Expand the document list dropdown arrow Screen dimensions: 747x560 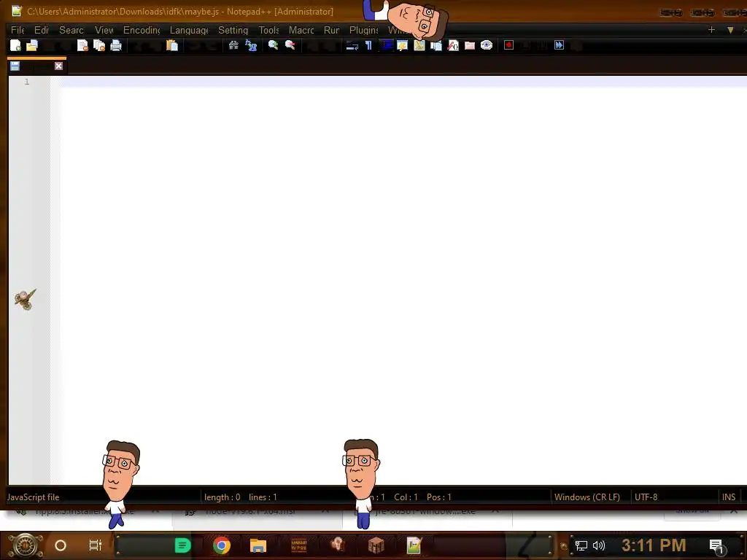[x=730, y=30]
